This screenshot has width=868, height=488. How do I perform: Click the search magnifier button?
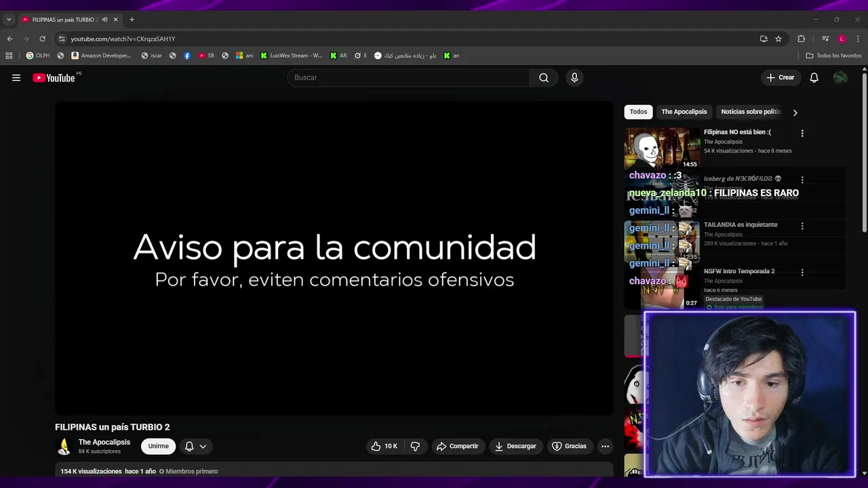[x=544, y=78]
